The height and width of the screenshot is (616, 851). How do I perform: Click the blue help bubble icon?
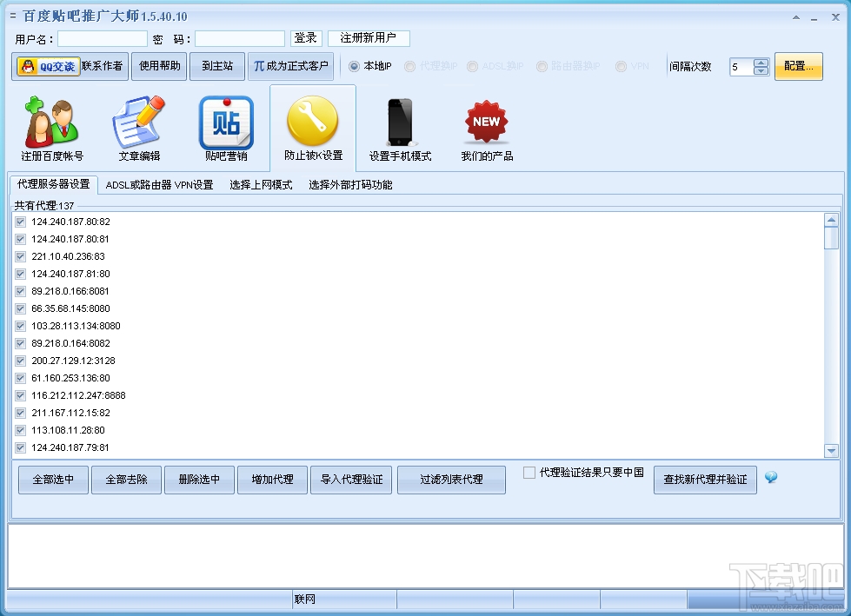pyautogui.click(x=771, y=477)
